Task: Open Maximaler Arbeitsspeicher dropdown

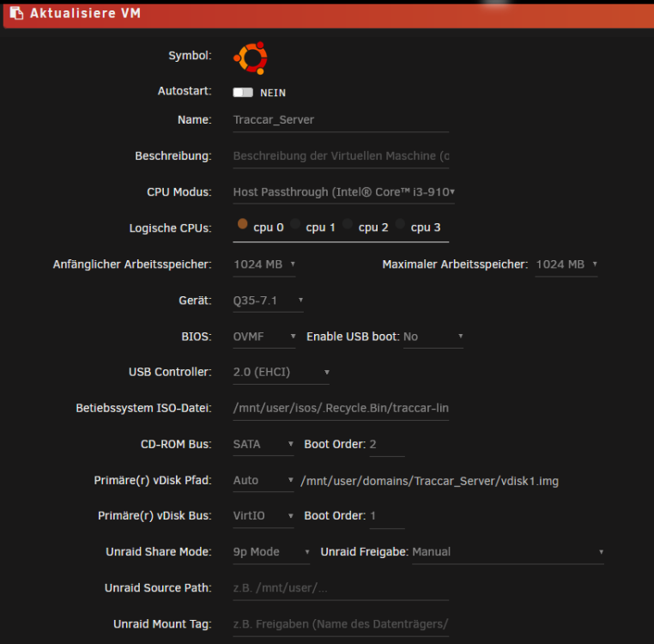Action: pyautogui.click(x=566, y=264)
